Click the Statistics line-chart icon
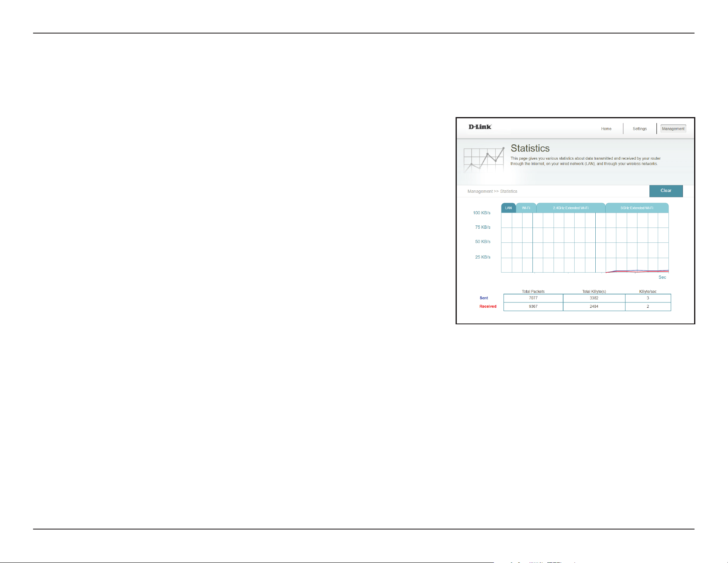Screen dimensions: 728x563 [484, 159]
